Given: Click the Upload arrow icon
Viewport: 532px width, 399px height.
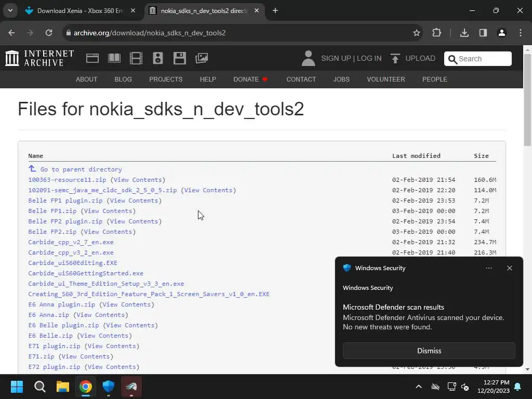Looking at the screenshot, I should (395, 58).
